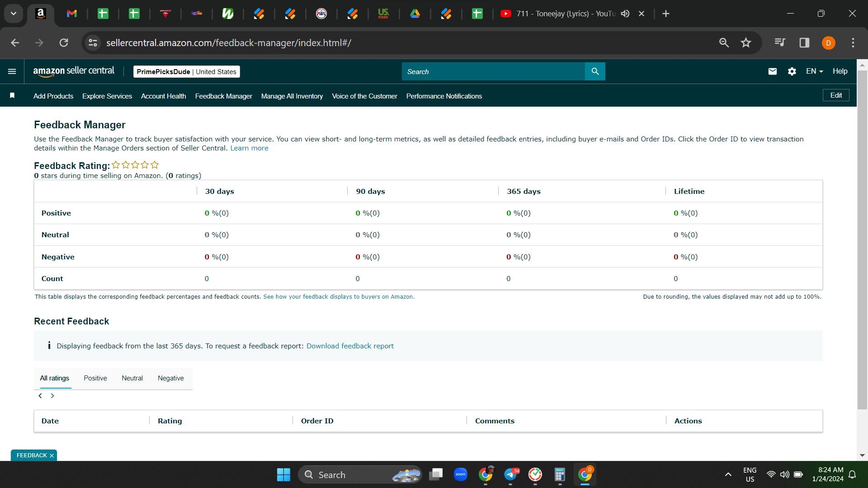The image size is (868, 488).
Task: Open a new browser tab
Action: pyautogui.click(x=666, y=14)
